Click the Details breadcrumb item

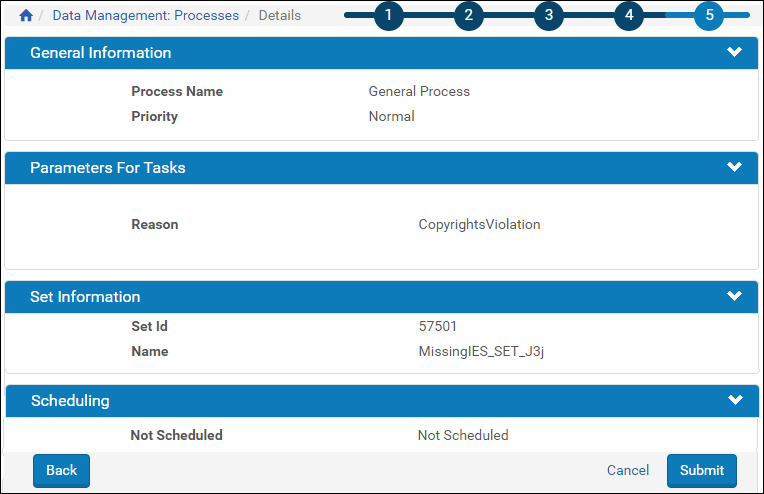point(280,16)
